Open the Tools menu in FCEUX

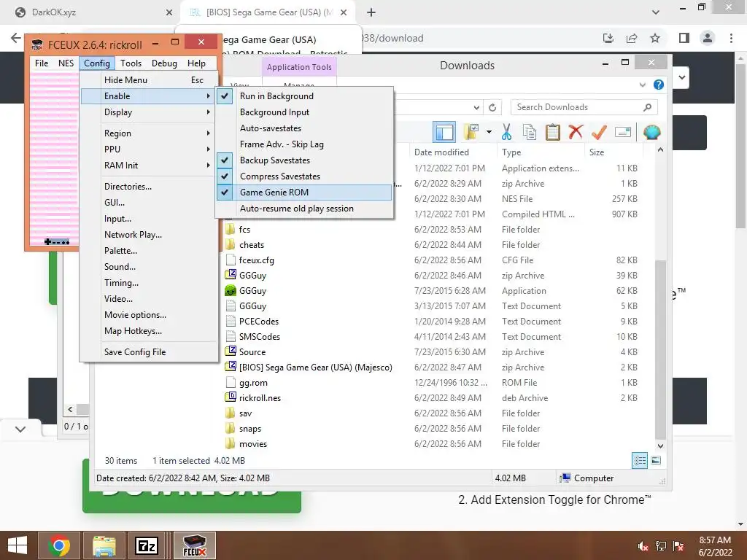[x=131, y=63]
